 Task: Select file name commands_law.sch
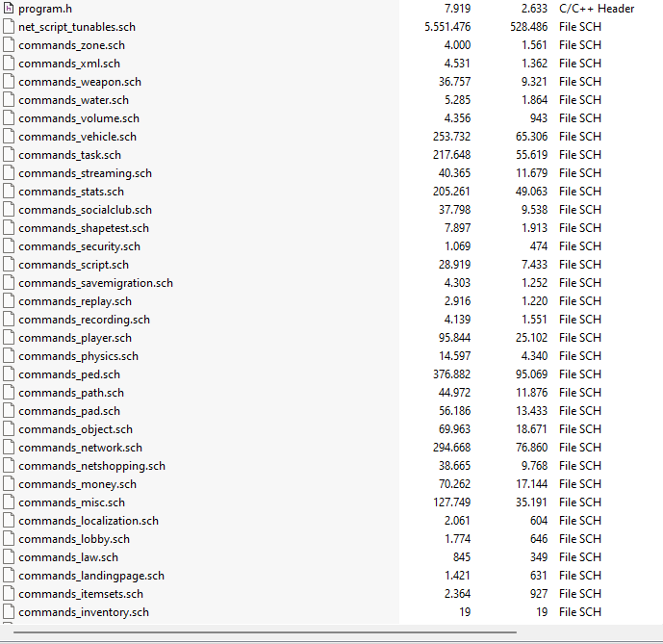(x=68, y=557)
